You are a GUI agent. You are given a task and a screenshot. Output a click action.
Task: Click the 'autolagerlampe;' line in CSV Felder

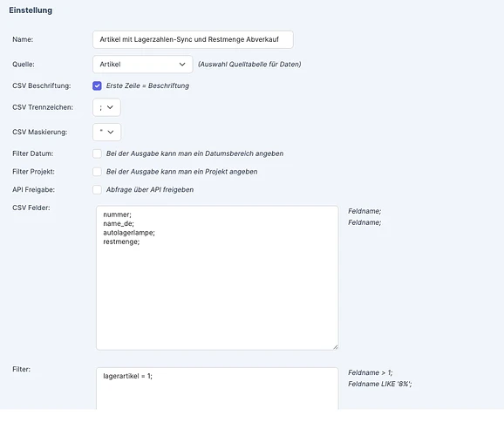coord(129,233)
